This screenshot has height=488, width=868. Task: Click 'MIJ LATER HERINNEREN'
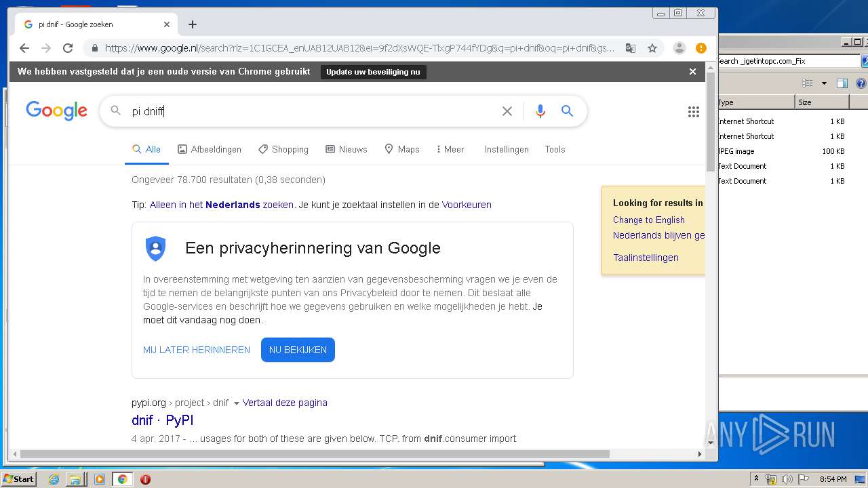(x=197, y=350)
